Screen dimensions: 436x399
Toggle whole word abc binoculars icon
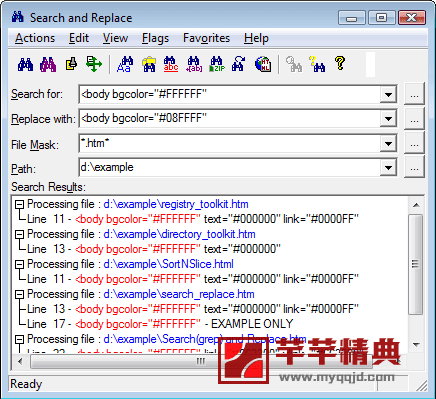[x=171, y=64]
